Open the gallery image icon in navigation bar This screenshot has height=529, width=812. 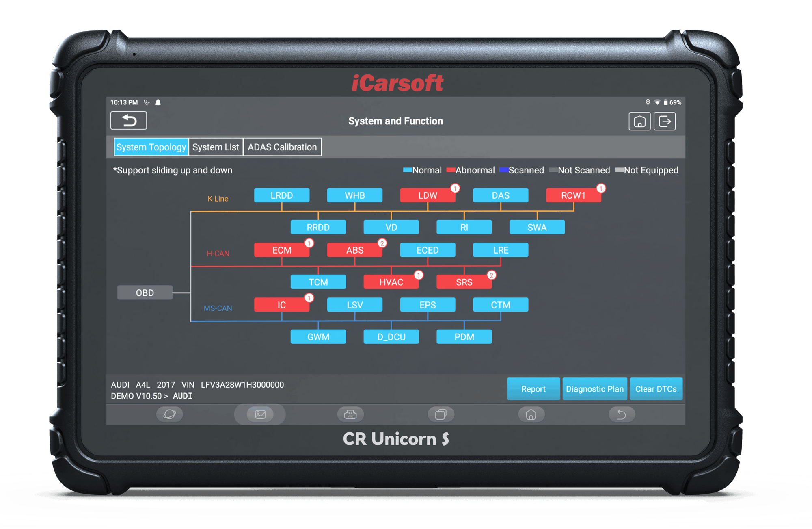click(x=260, y=414)
